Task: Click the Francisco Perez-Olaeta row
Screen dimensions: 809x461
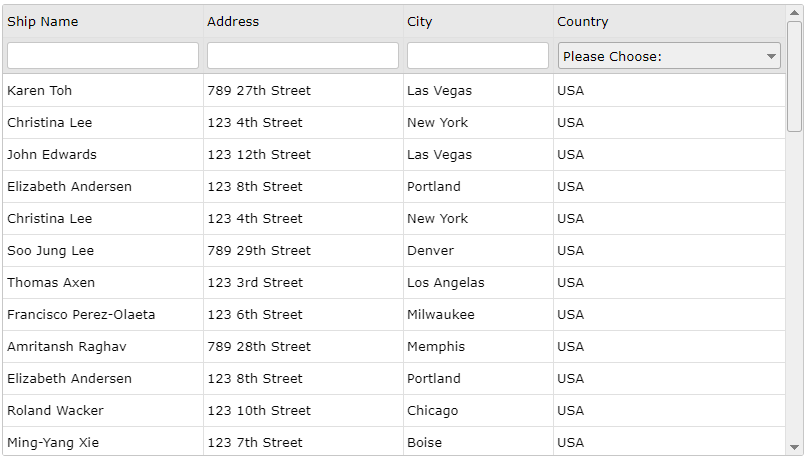Action: (394, 315)
